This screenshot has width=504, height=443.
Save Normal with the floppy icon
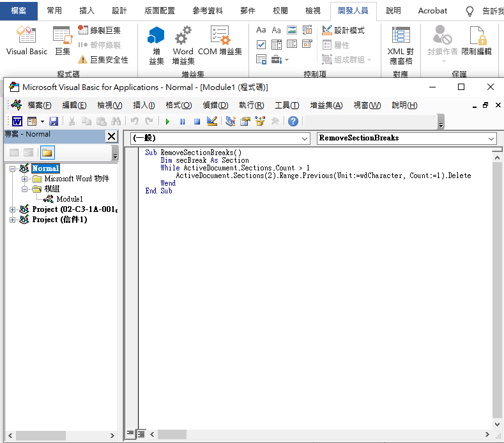[54, 121]
